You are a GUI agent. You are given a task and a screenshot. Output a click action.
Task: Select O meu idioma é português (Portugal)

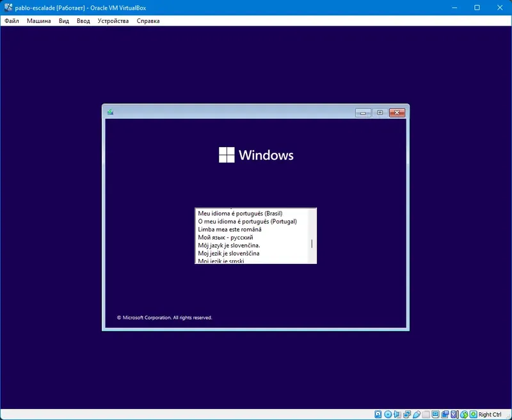(248, 221)
